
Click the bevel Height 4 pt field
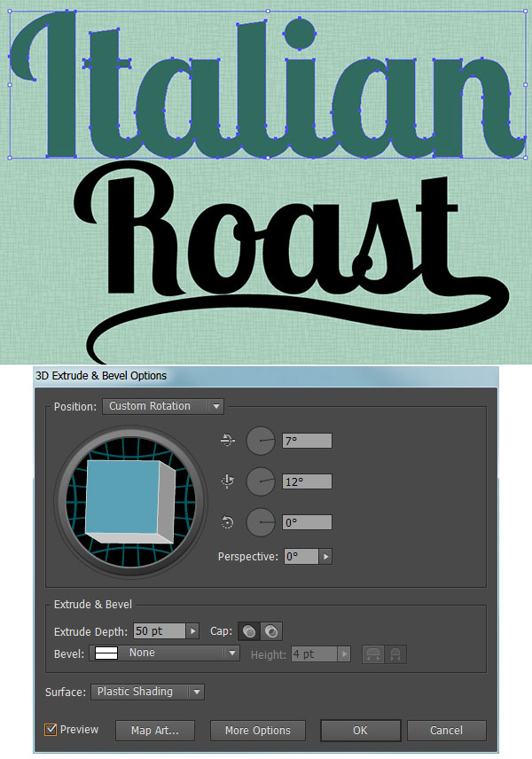tap(314, 654)
